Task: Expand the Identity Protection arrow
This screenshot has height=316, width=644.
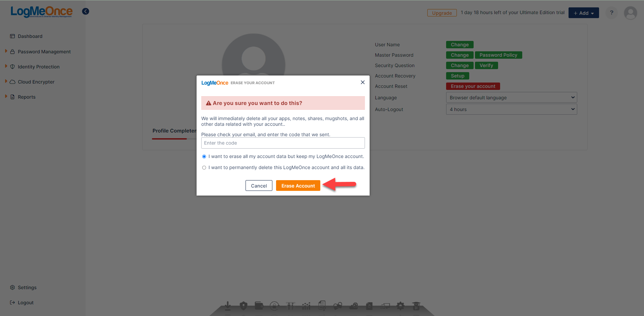Action: click(6, 66)
